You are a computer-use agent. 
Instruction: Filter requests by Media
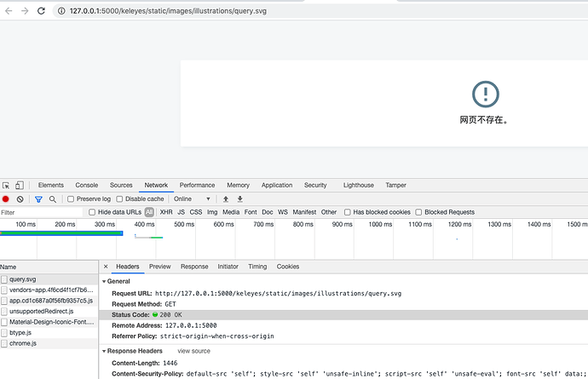tap(231, 212)
